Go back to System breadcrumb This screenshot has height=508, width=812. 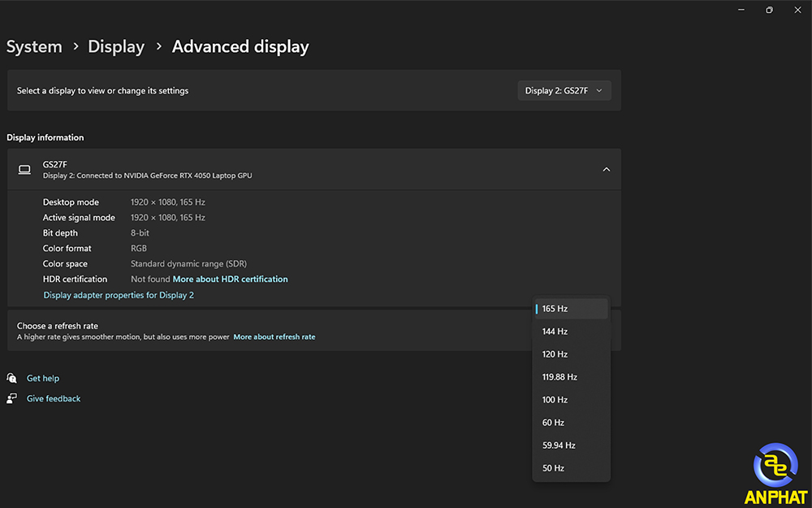click(34, 46)
